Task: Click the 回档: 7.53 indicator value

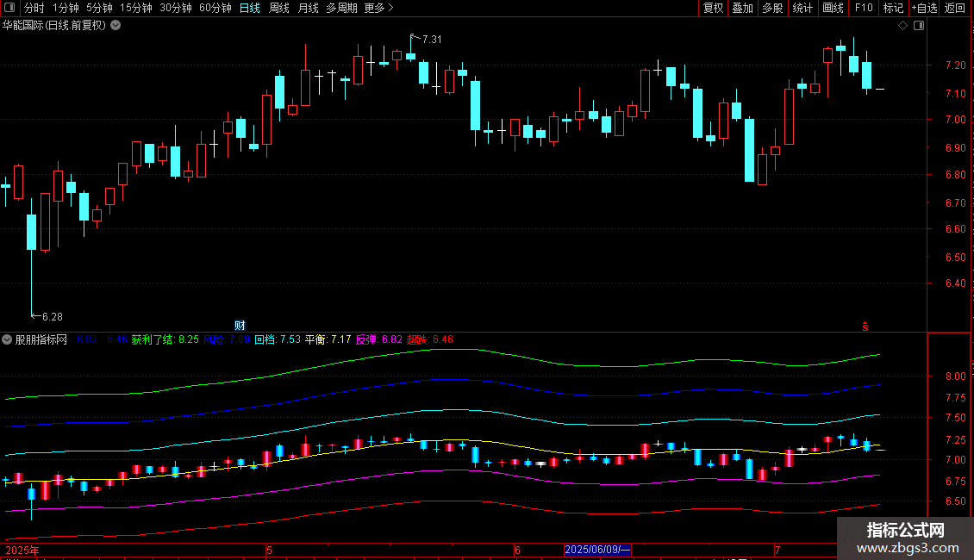Action: pos(278,339)
